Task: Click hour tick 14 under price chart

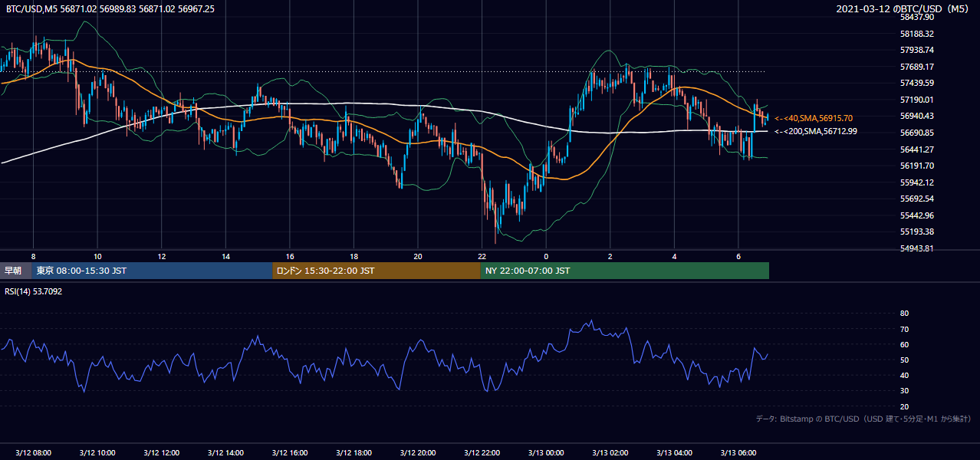Action: pos(225,255)
